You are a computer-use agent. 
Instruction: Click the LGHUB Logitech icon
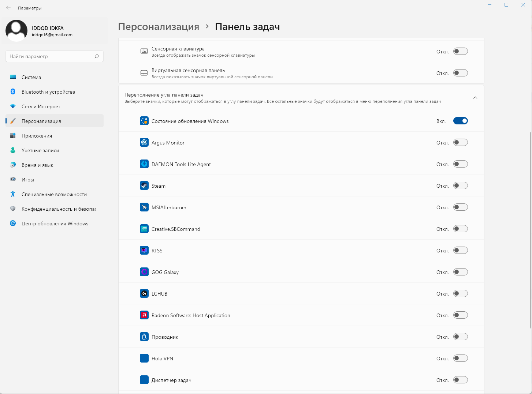tap(144, 294)
